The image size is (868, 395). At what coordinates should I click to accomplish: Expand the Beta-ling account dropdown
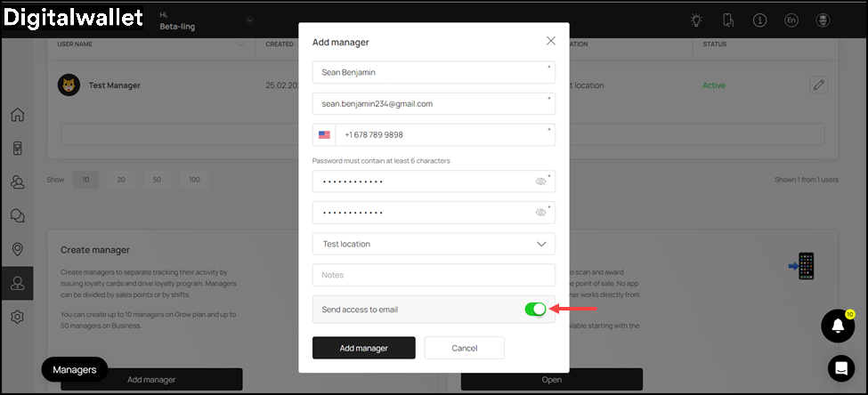click(249, 20)
